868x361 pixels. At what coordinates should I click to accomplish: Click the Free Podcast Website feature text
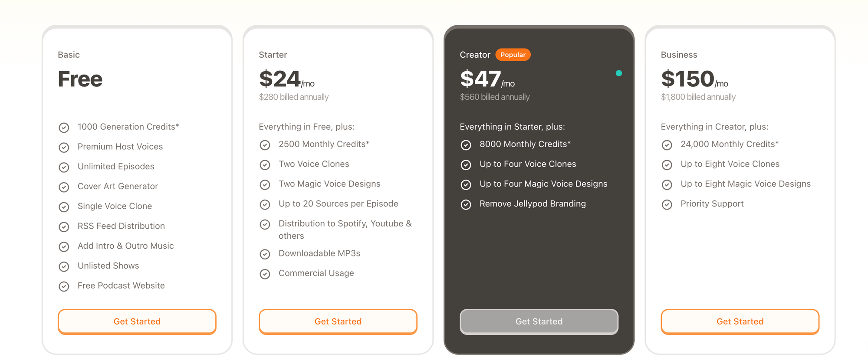point(121,286)
